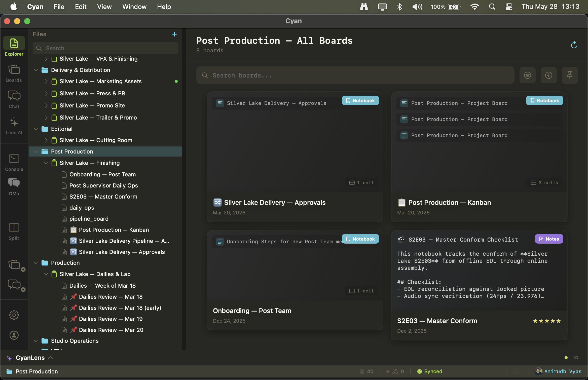Open Dailies — Week of Mar 18
588x380 pixels.
coord(102,286)
